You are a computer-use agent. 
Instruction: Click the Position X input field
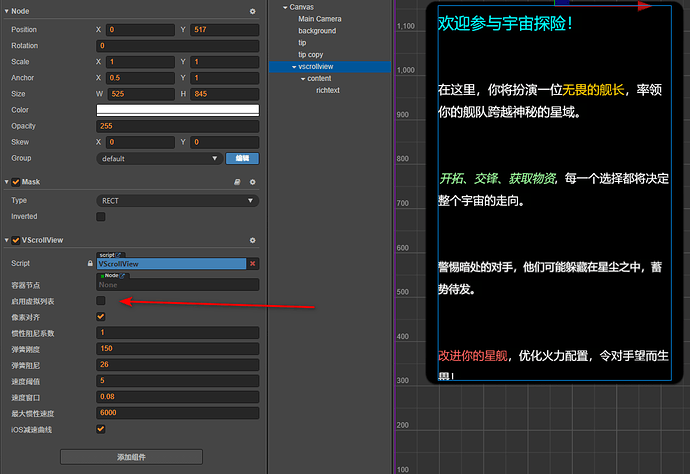(140, 29)
